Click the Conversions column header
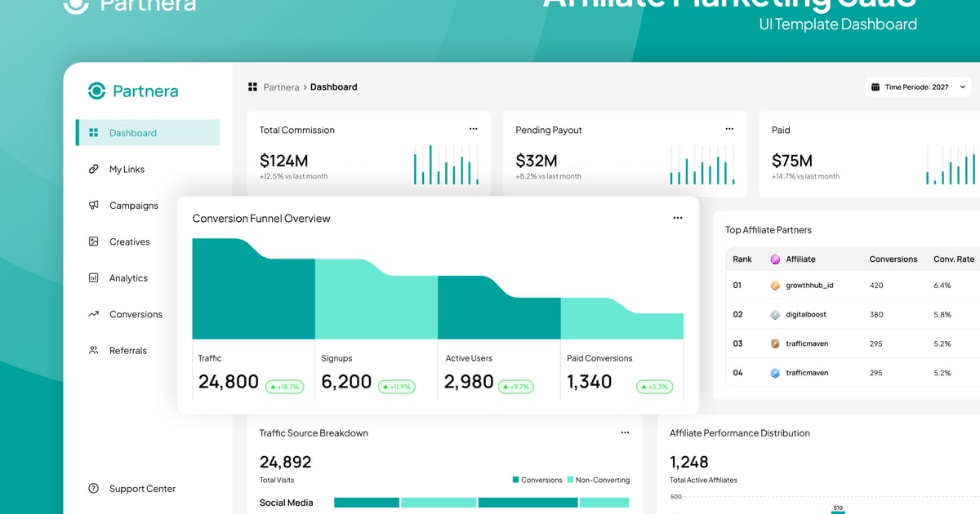 point(893,259)
